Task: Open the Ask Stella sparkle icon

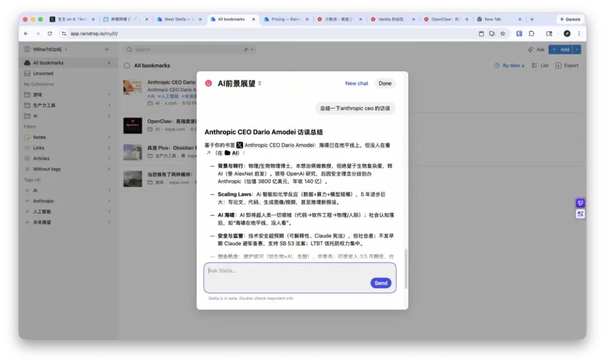Action: [x=530, y=49]
